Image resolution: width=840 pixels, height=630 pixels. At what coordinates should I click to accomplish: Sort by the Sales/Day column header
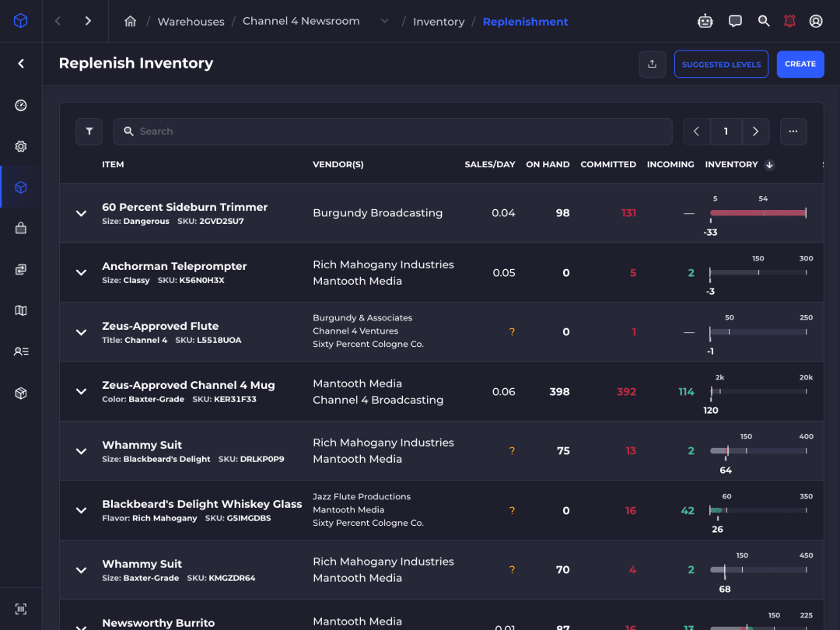pyautogui.click(x=490, y=164)
